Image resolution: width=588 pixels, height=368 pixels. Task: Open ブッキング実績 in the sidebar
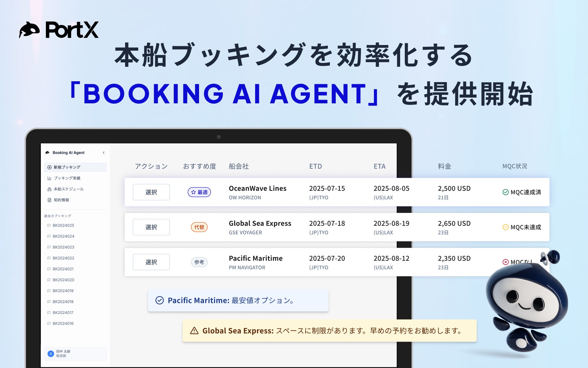click(x=75, y=178)
